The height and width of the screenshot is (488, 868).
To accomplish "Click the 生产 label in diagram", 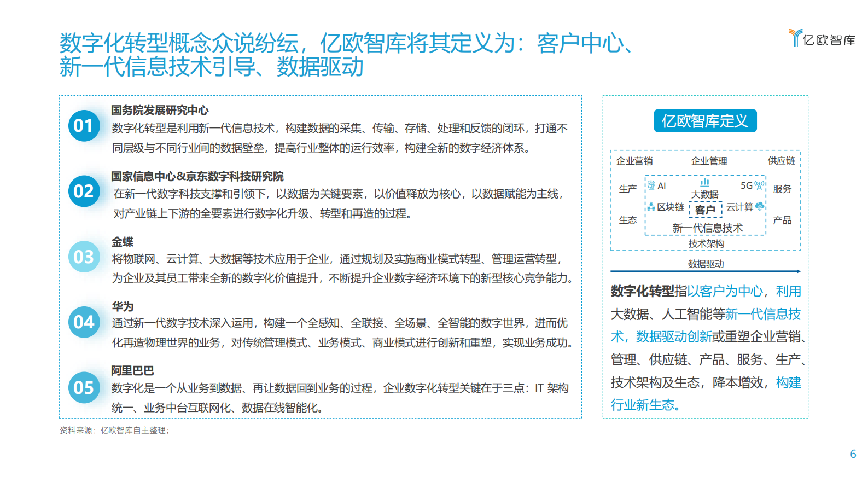I will pyautogui.click(x=628, y=189).
